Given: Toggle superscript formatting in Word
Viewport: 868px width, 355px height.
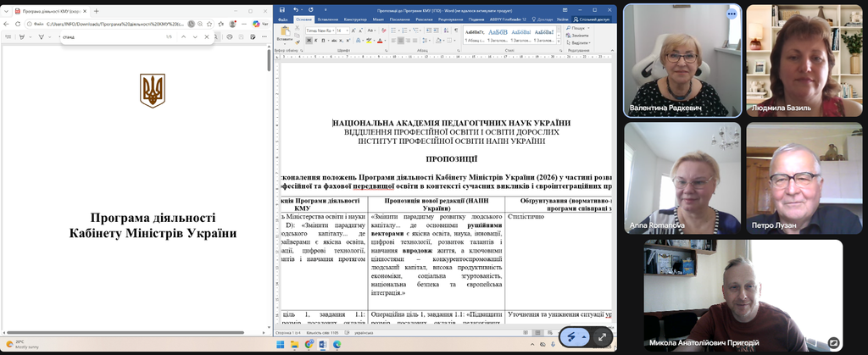Looking at the screenshot, I should tap(348, 41).
